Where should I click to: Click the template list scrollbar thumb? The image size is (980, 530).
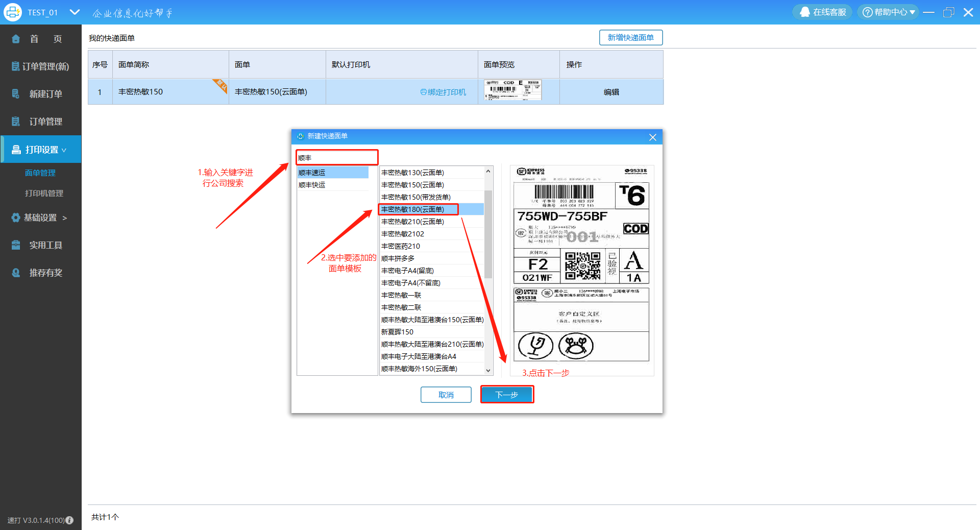(x=488, y=234)
